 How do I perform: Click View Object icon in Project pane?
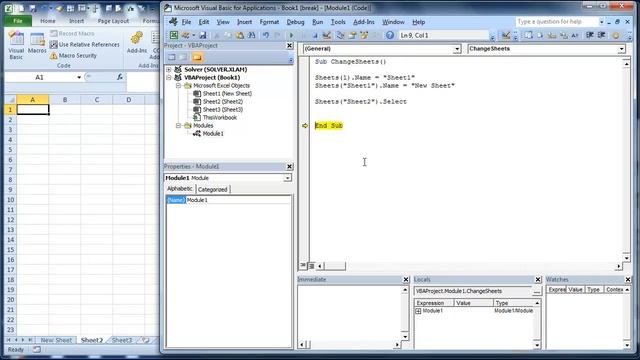[184, 58]
